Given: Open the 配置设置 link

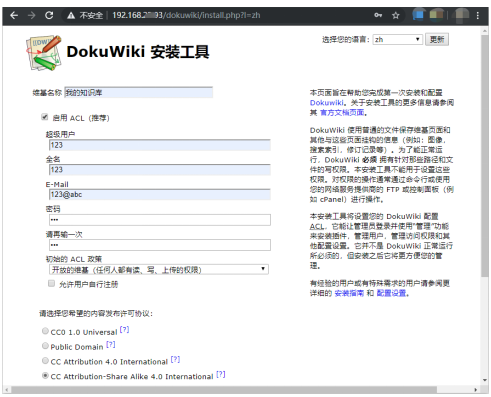Looking at the screenshot, I should (x=391, y=293).
